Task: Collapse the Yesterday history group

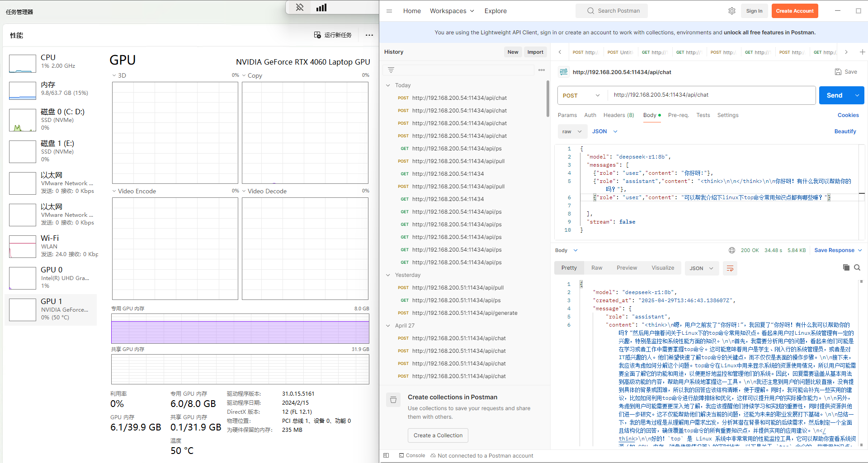Action: [x=388, y=275]
